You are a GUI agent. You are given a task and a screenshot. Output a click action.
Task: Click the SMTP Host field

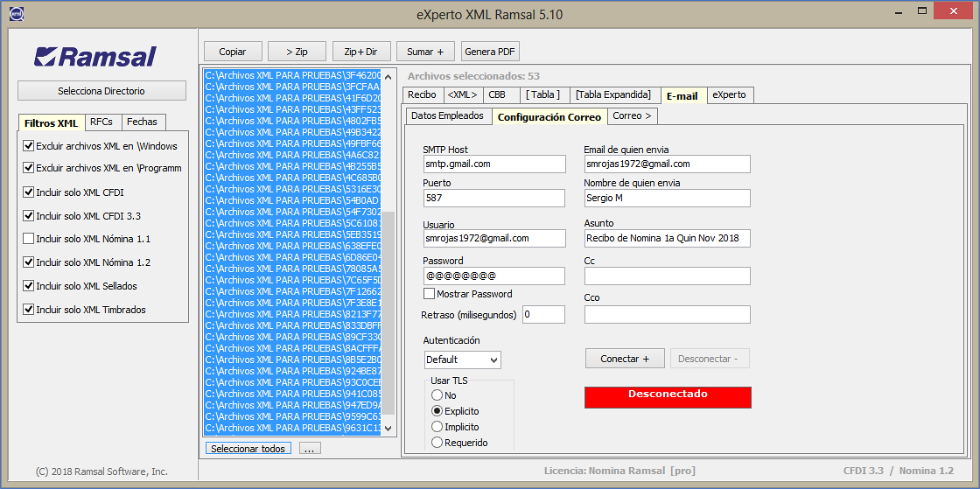(493, 164)
